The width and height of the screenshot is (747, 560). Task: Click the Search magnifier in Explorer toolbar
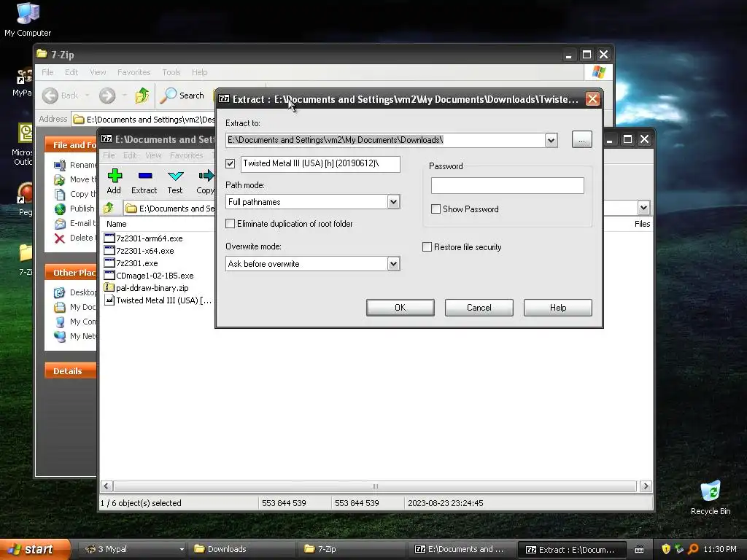pyautogui.click(x=169, y=96)
